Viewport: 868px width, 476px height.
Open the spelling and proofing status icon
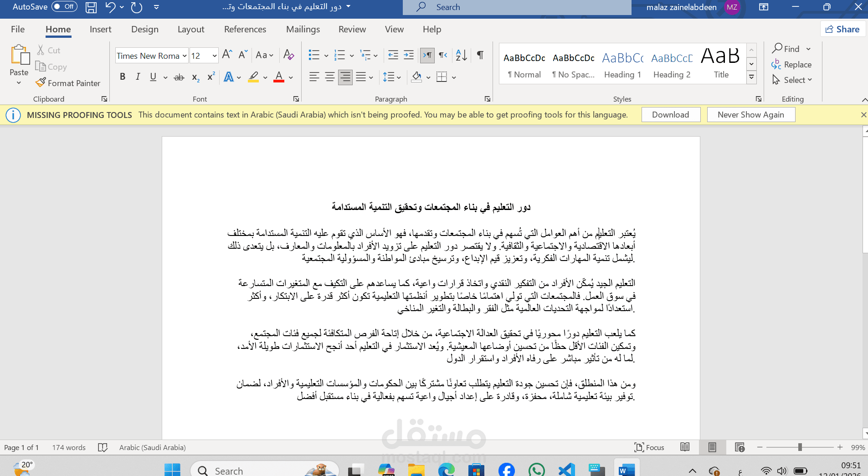pos(103,447)
